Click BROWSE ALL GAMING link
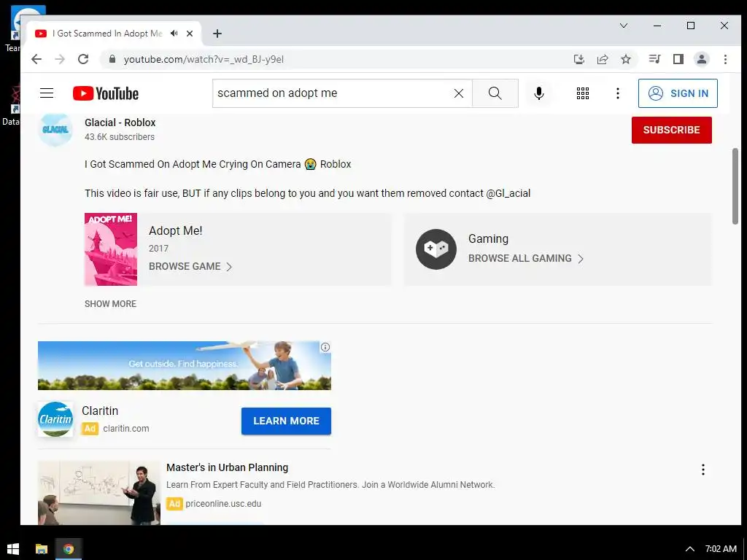This screenshot has width=747, height=560. [526, 258]
